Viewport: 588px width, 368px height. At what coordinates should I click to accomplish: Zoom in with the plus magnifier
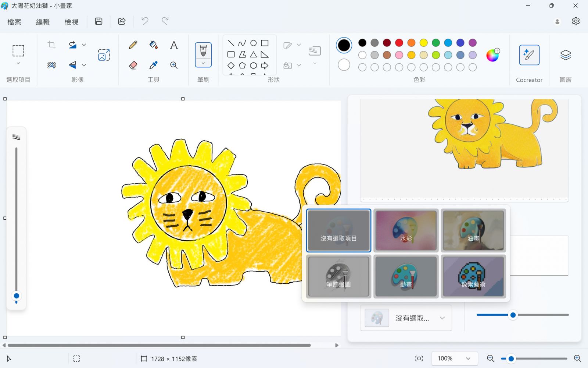577,358
